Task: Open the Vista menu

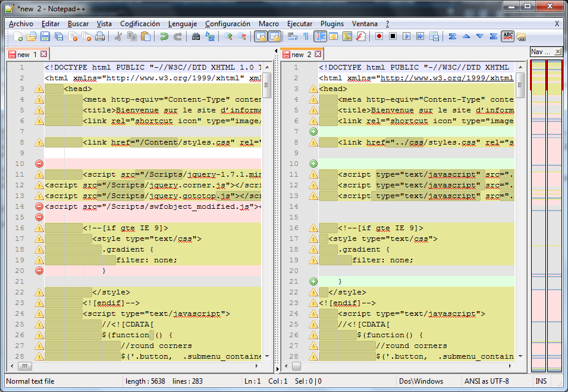Action: [x=104, y=24]
